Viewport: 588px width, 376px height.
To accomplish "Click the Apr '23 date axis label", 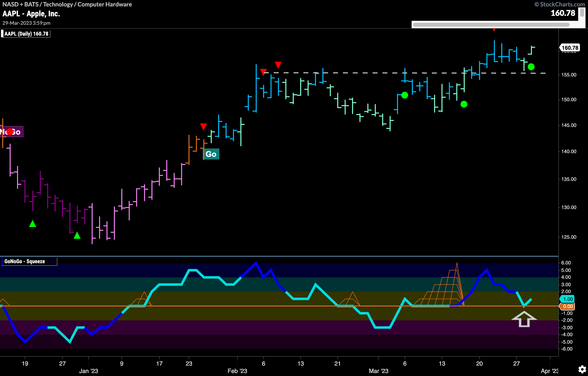I will click(x=549, y=371).
